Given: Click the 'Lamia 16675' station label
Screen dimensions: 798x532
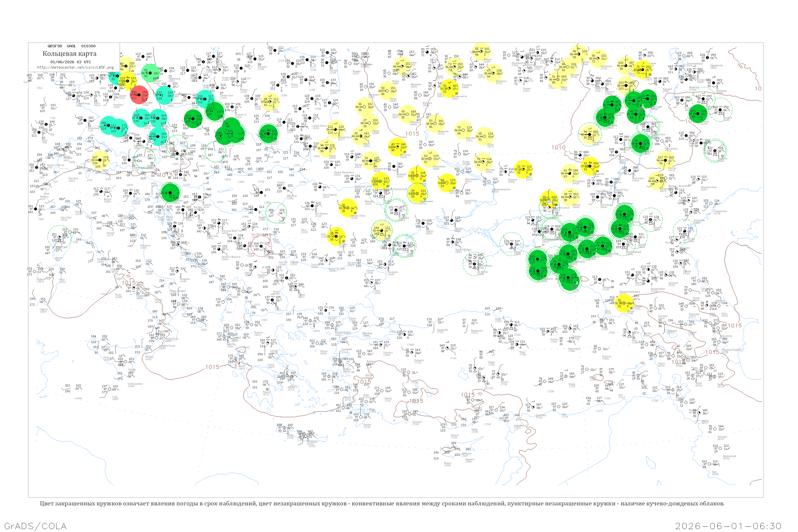Looking at the screenshot, I should pos(271,366).
